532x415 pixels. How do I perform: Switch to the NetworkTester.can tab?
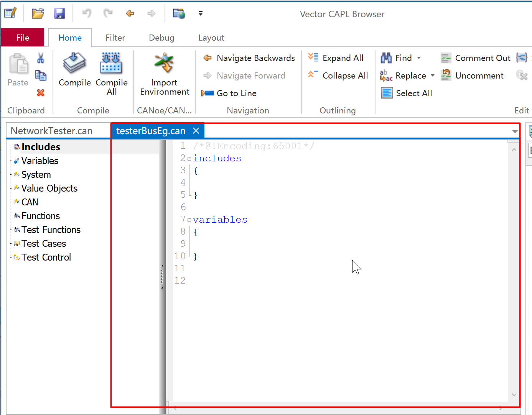click(x=51, y=131)
